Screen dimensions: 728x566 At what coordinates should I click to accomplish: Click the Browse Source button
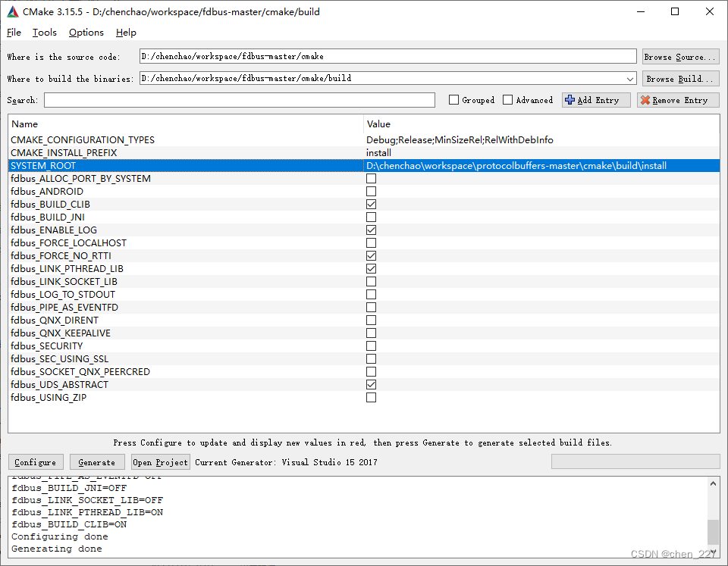pos(680,56)
